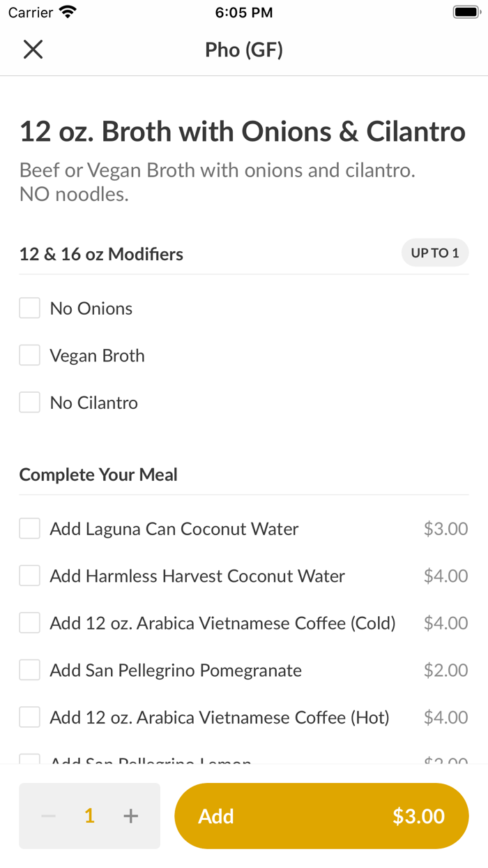The width and height of the screenshot is (488, 868).
Task: Select Add Harmless Harvest Coconut Water
Action: [x=29, y=576]
